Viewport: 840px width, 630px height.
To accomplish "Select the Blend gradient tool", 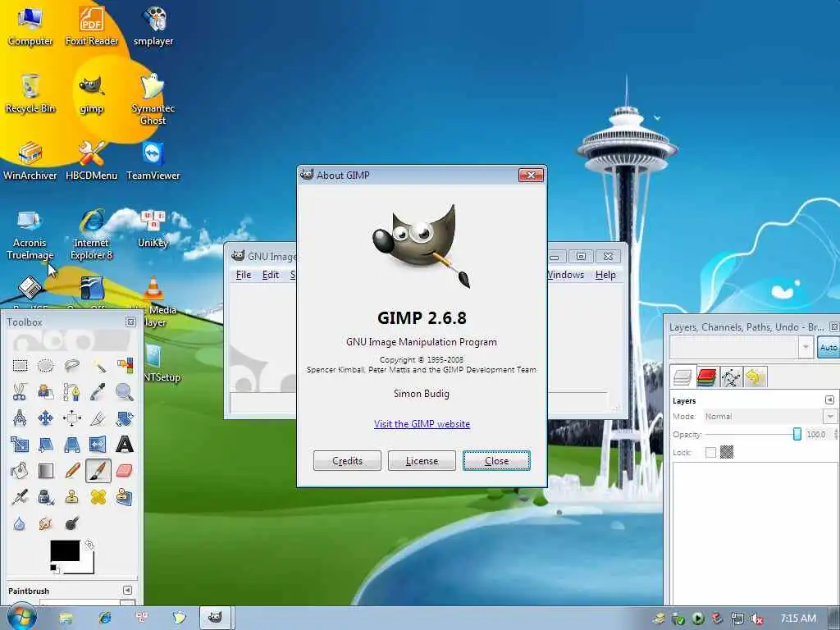I will tap(46, 470).
